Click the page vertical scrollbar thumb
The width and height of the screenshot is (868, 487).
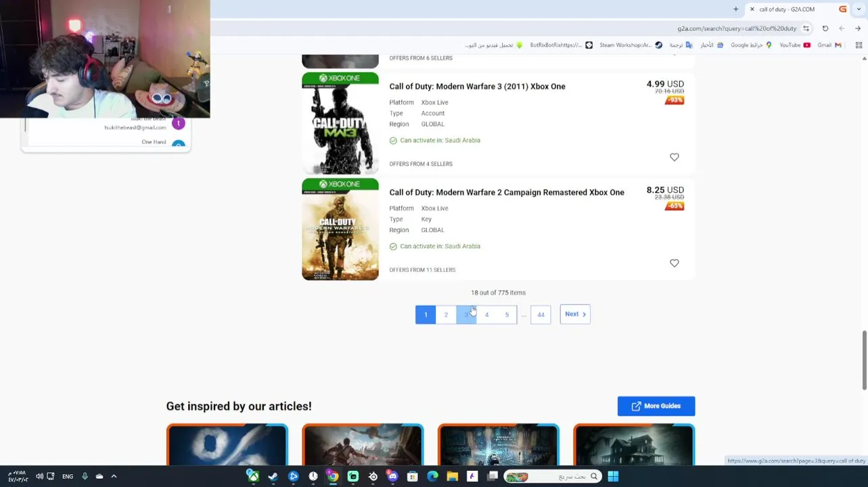point(864,361)
